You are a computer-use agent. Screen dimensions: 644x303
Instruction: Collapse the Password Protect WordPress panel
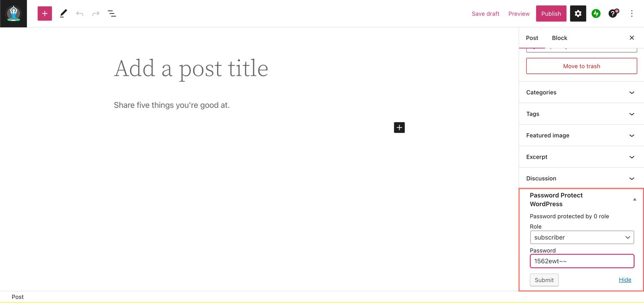[x=635, y=199]
